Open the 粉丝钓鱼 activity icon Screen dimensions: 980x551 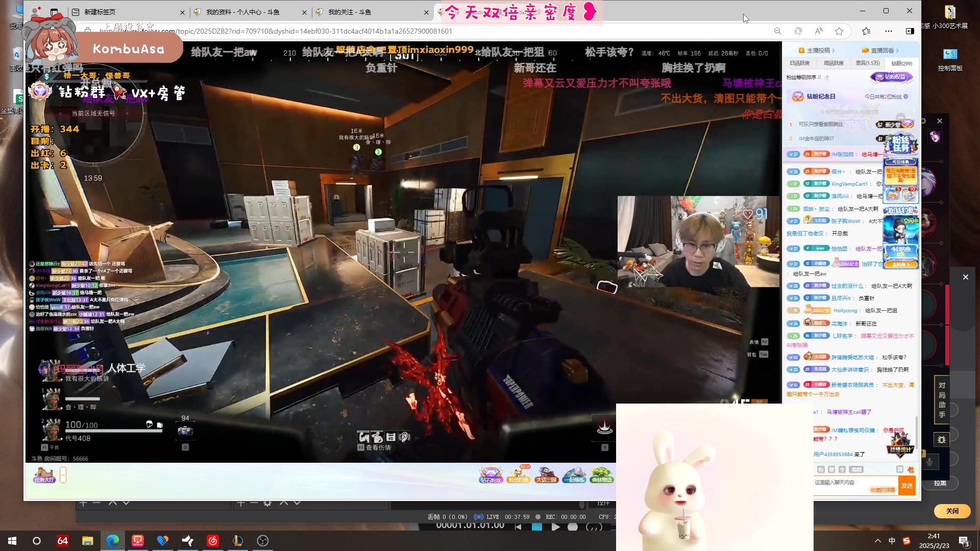(518, 475)
